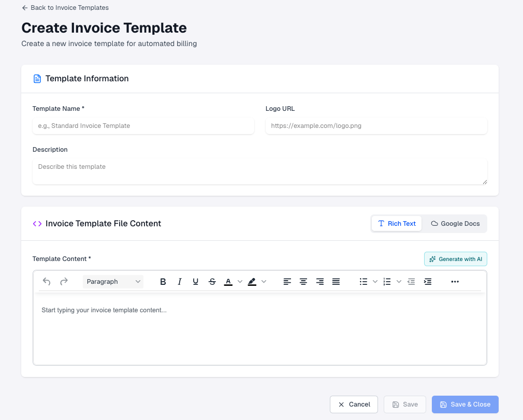The image size is (523, 420).
Task: Click the Template Information document icon
Action: point(37,79)
